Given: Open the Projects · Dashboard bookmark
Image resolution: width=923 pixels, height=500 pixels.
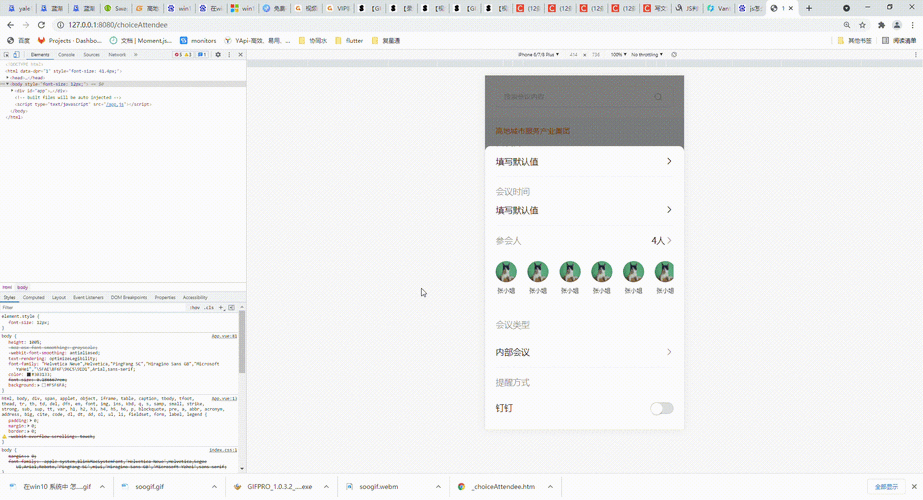Looking at the screenshot, I should click(x=69, y=41).
